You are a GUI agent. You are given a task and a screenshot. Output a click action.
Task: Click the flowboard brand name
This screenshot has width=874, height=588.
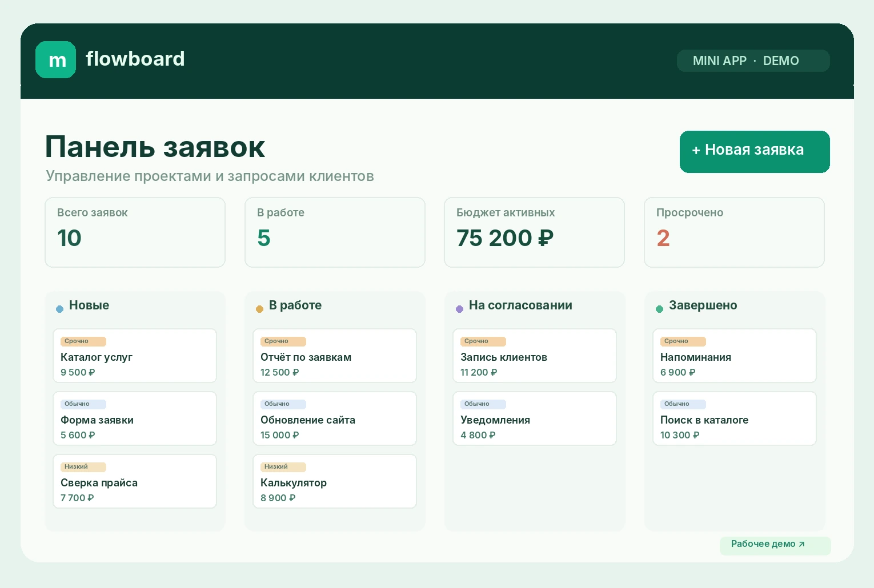click(135, 59)
